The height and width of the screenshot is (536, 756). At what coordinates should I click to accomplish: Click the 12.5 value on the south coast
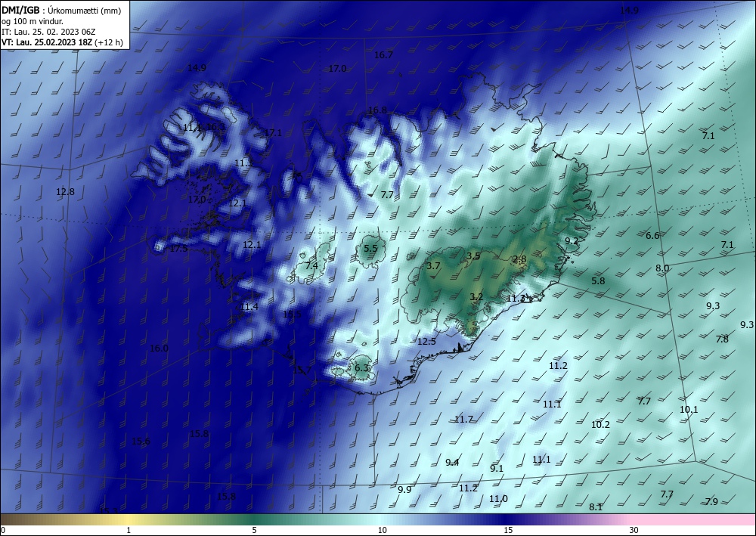(x=426, y=341)
